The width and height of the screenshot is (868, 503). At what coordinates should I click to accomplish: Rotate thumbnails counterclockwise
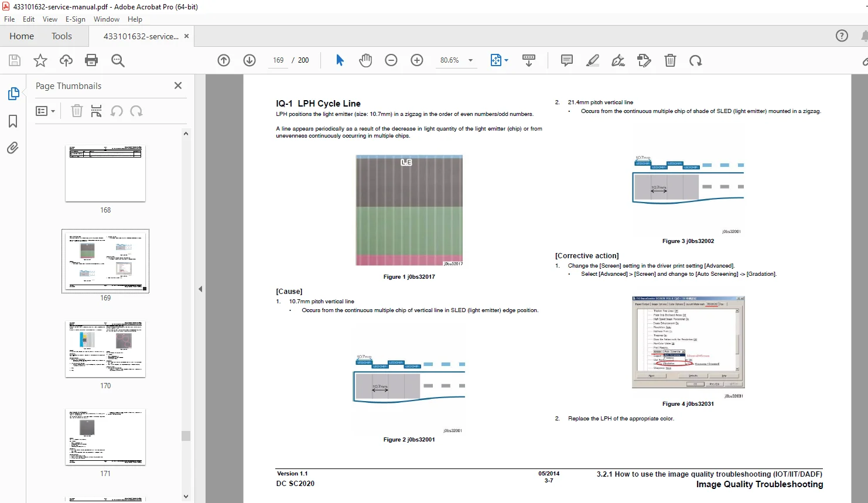click(117, 111)
